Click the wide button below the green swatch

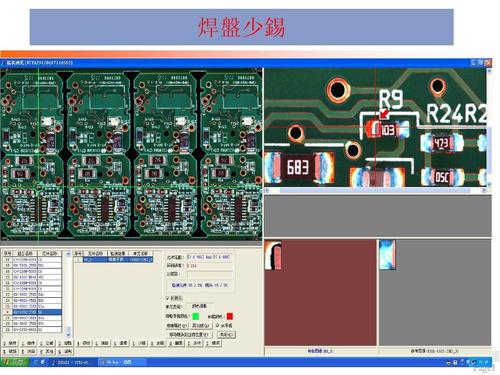[x=189, y=334]
